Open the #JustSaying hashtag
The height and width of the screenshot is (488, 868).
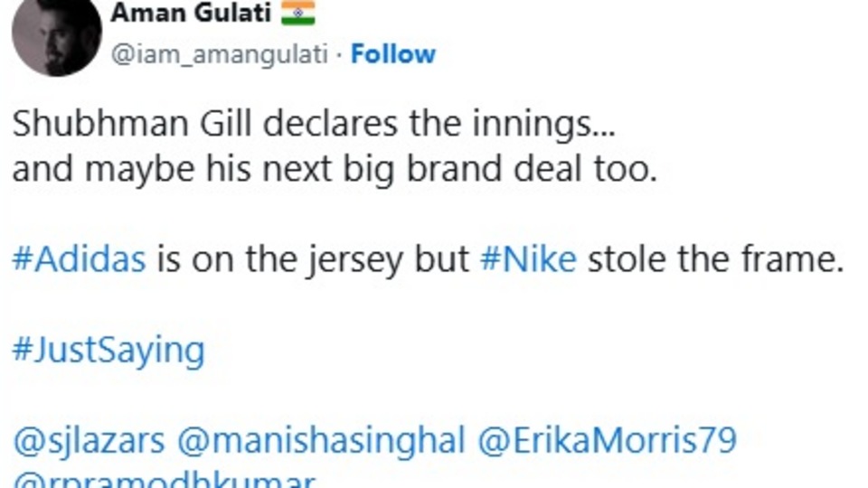pyautogui.click(x=108, y=350)
